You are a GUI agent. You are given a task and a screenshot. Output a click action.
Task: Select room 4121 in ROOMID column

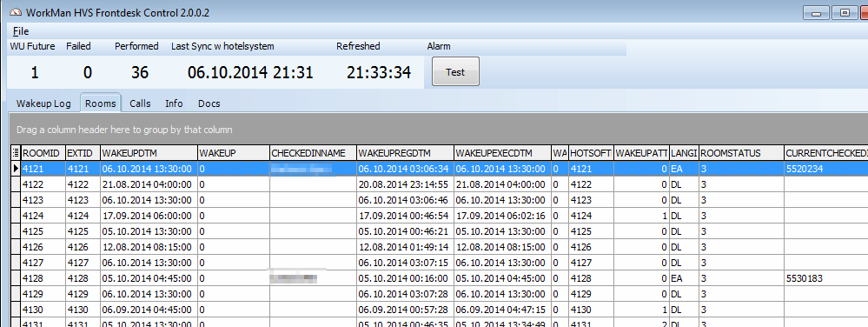coord(43,169)
